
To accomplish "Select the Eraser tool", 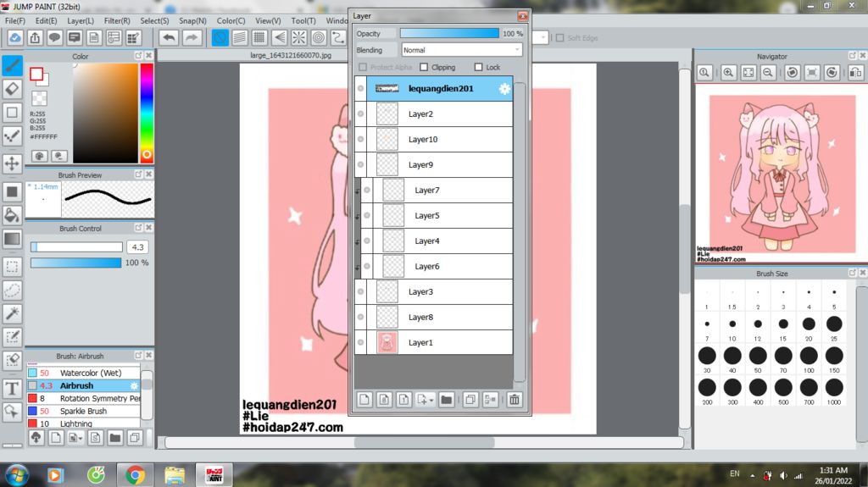I will (12, 89).
